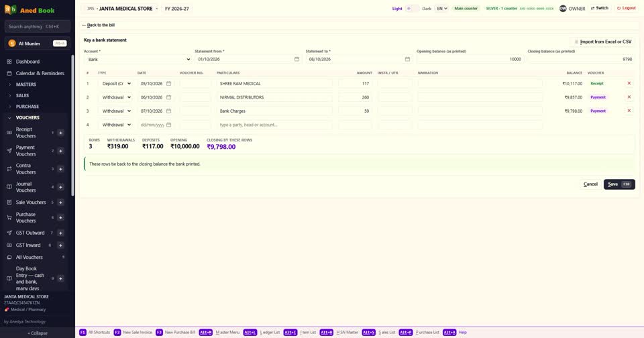Click F2 New Sale Invoice shortcut

tap(133, 332)
